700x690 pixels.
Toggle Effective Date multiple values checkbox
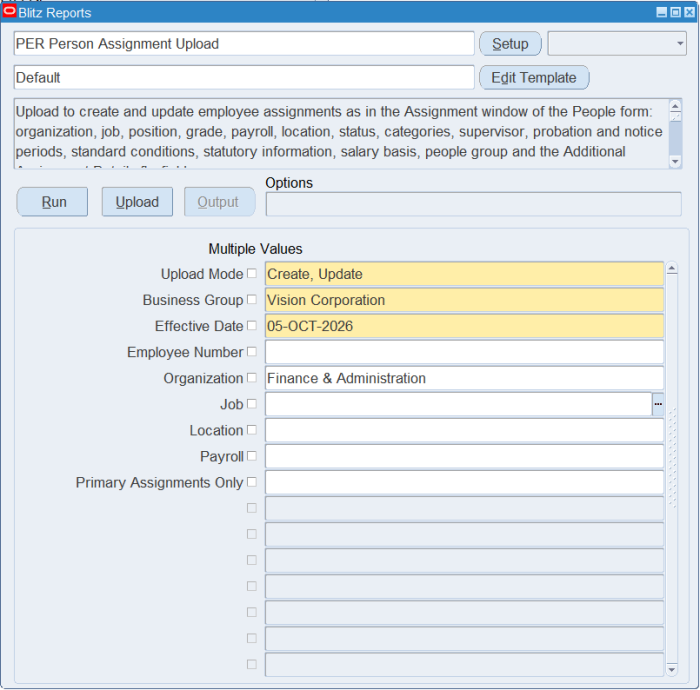(x=252, y=325)
